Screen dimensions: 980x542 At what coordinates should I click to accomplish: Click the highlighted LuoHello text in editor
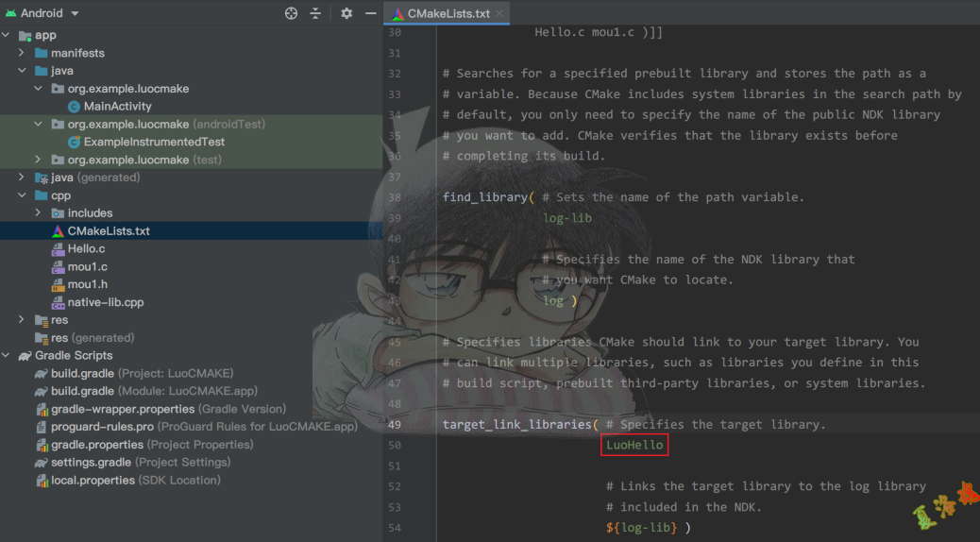(634, 445)
